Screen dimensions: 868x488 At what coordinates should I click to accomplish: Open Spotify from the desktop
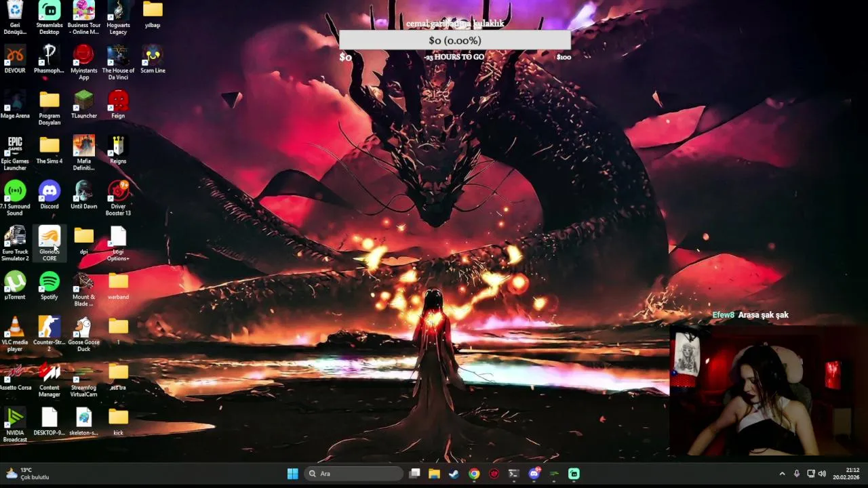click(x=50, y=286)
